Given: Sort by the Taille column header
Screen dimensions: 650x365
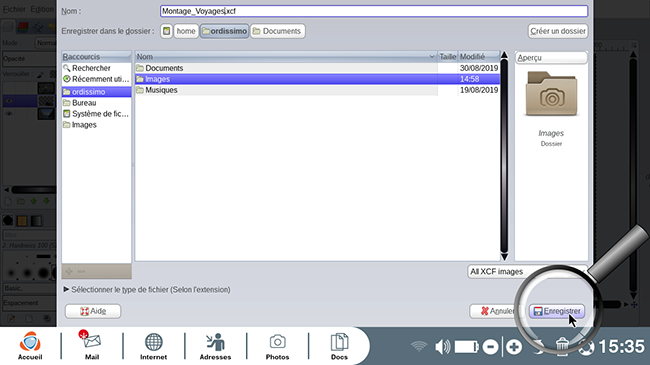Looking at the screenshot, I should pos(448,56).
